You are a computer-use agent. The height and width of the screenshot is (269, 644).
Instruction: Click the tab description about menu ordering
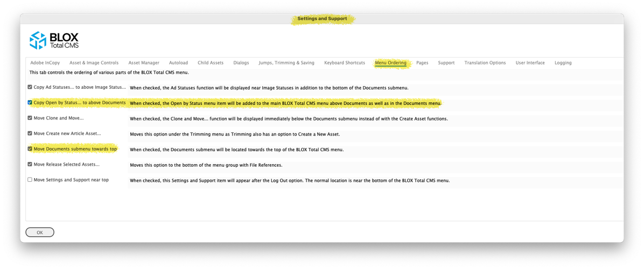click(x=109, y=73)
